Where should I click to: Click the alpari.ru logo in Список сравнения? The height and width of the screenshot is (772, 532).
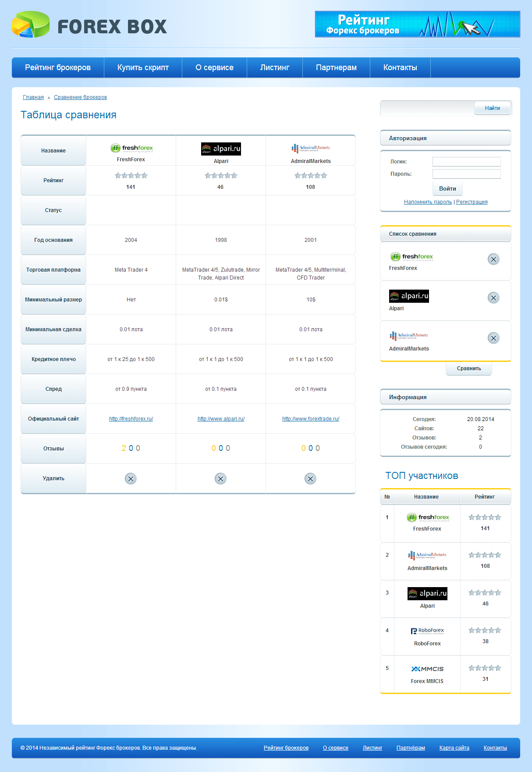(409, 296)
